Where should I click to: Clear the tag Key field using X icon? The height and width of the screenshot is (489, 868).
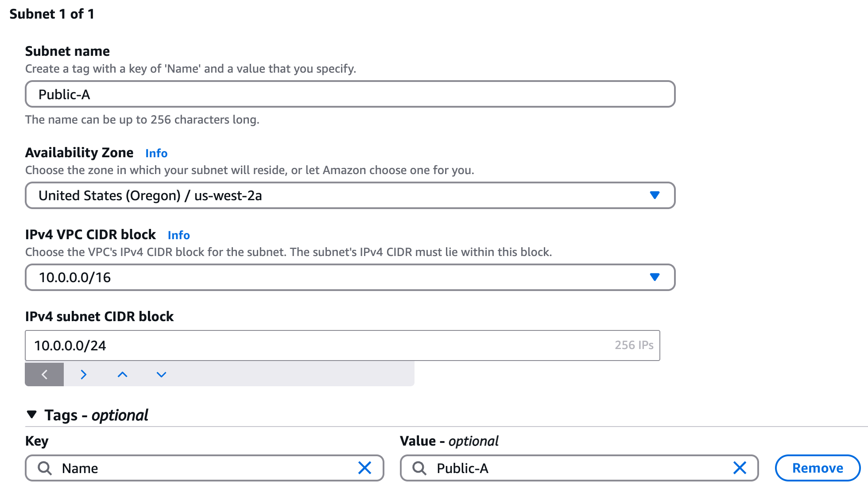364,468
